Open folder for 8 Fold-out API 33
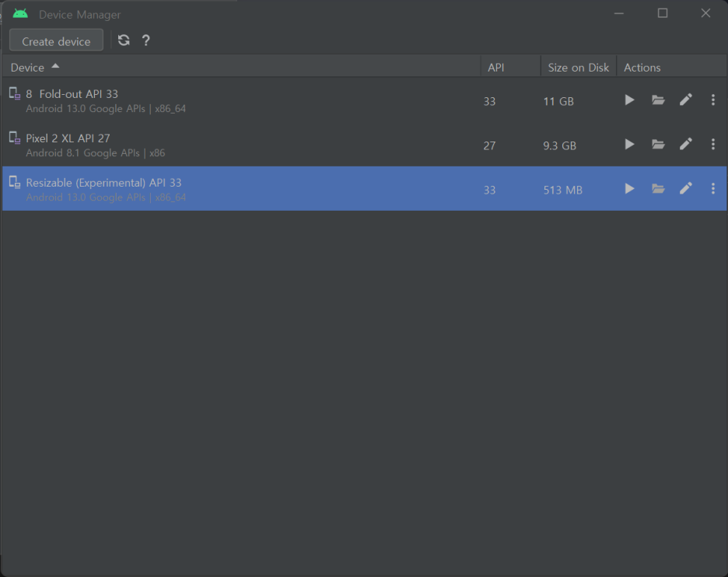 (x=658, y=100)
